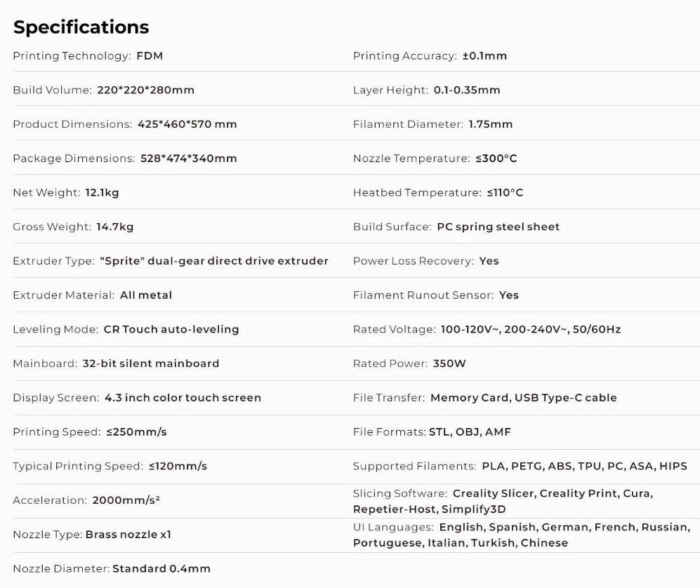
Task: Select the "Sprite" dual-gear extruder text
Action: coord(214,261)
